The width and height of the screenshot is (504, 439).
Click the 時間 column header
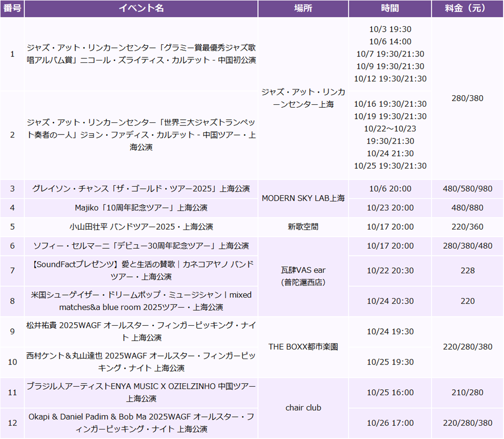[x=390, y=9]
